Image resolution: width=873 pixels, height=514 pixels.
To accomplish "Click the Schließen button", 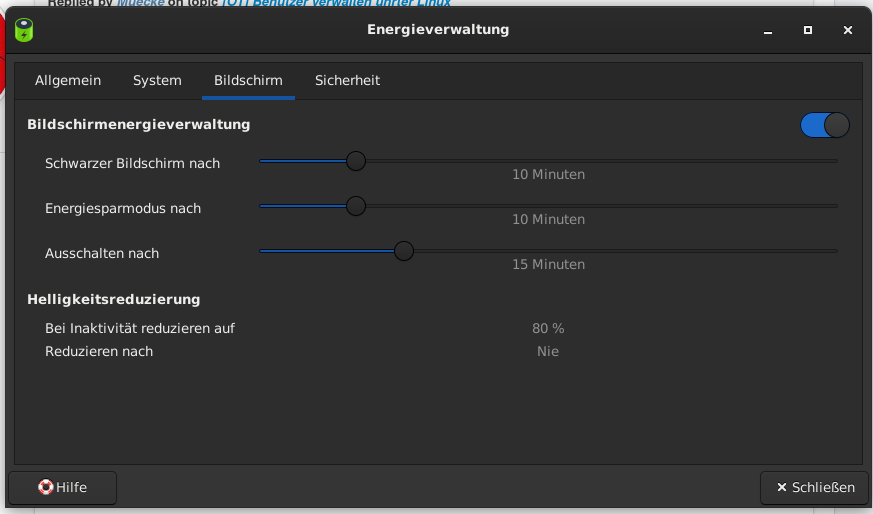I will point(815,488).
